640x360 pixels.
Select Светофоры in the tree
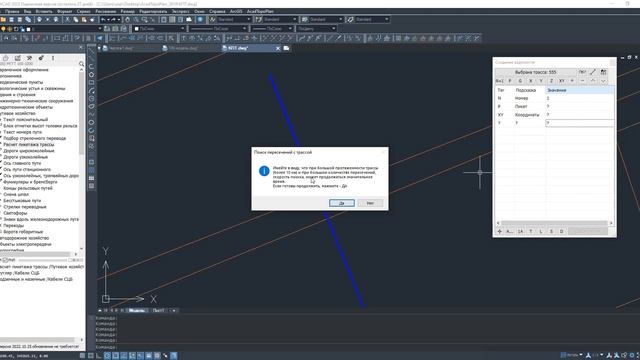15,213
